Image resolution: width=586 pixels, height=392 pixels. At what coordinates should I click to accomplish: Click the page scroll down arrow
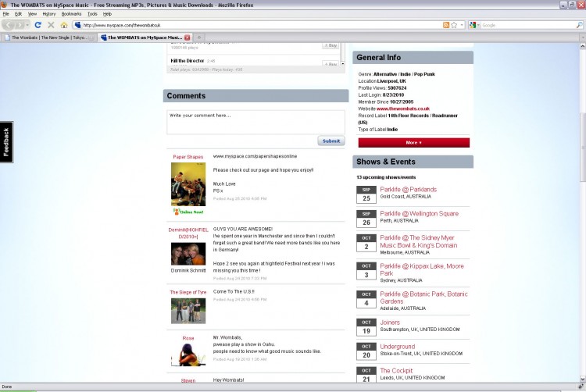(x=583, y=379)
